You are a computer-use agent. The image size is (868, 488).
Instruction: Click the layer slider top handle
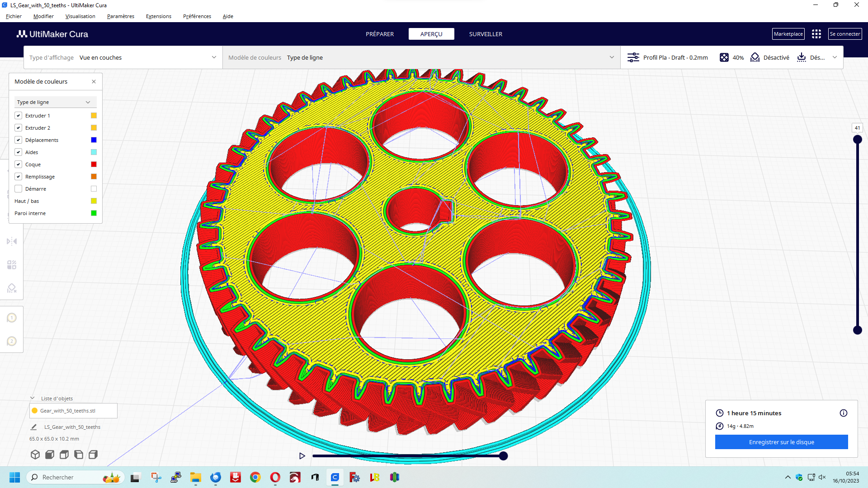tap(857, 140)
